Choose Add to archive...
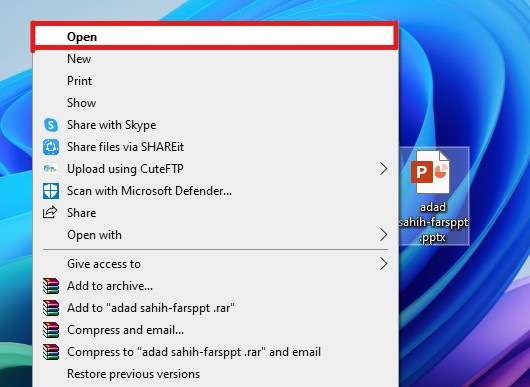This screenshot has height=387, width=530. point(215,286)
